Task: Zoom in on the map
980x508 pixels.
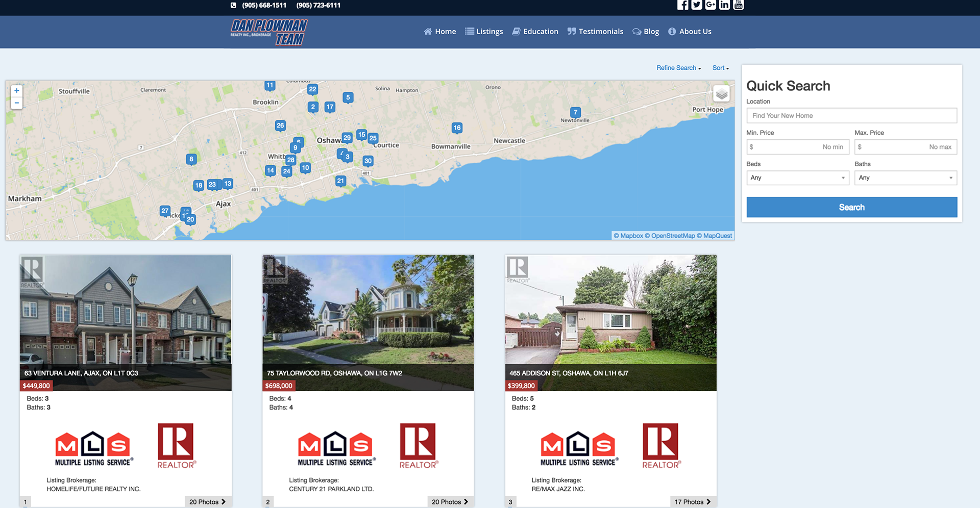Action: [17, 91]
